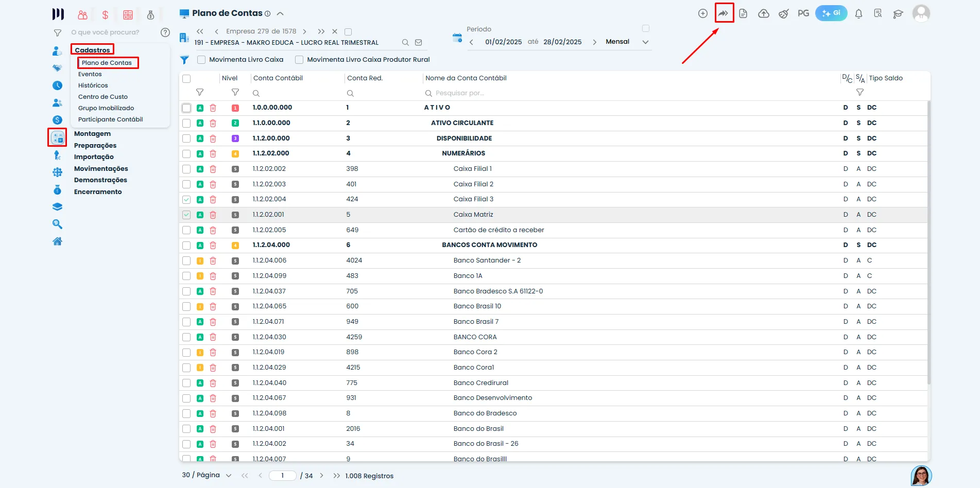The image size is (980, 488).
Task: Click the help question mark icon
Action: click(x=165, y=32)
